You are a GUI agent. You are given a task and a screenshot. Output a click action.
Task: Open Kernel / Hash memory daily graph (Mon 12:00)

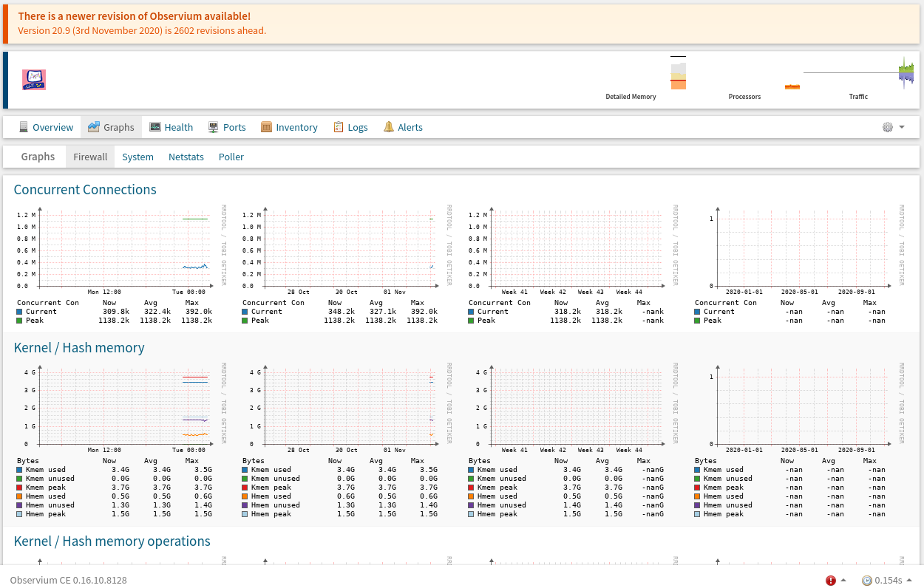[x=122, y=440]
